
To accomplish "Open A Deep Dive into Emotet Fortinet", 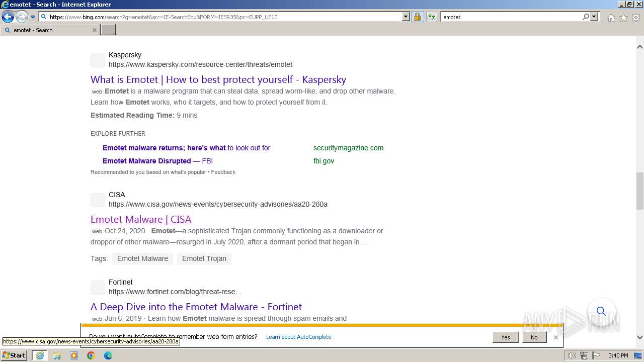I will [196, 307].
